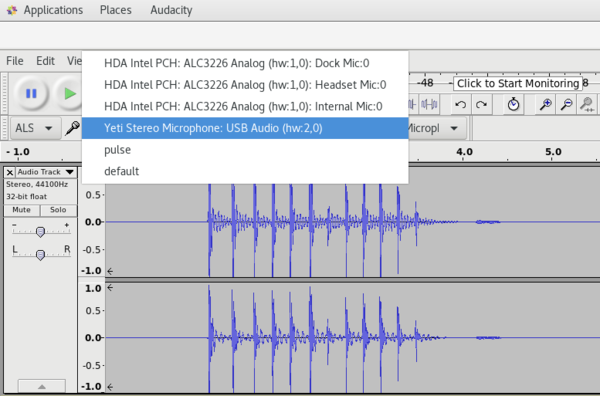The width and height of the screenshot is (600, 396).
Task: Open the Audio Track dropdown menu
Action: tap(46, 172)
